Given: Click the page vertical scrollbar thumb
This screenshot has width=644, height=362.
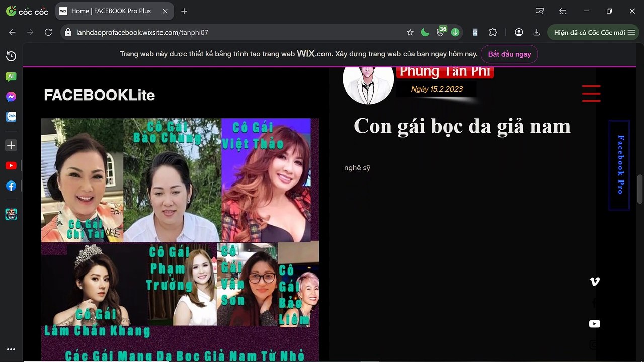Looking at the screenshot, I should click(640, 189).
